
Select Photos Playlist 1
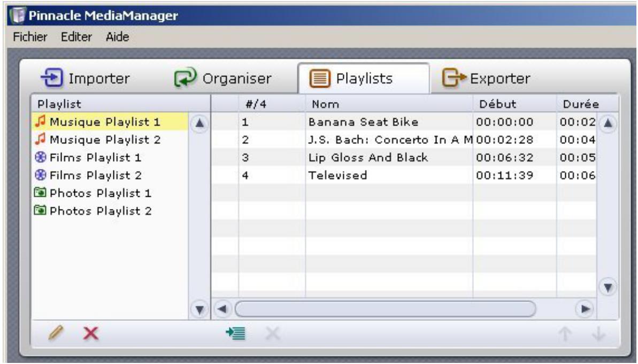click(110, 193)
